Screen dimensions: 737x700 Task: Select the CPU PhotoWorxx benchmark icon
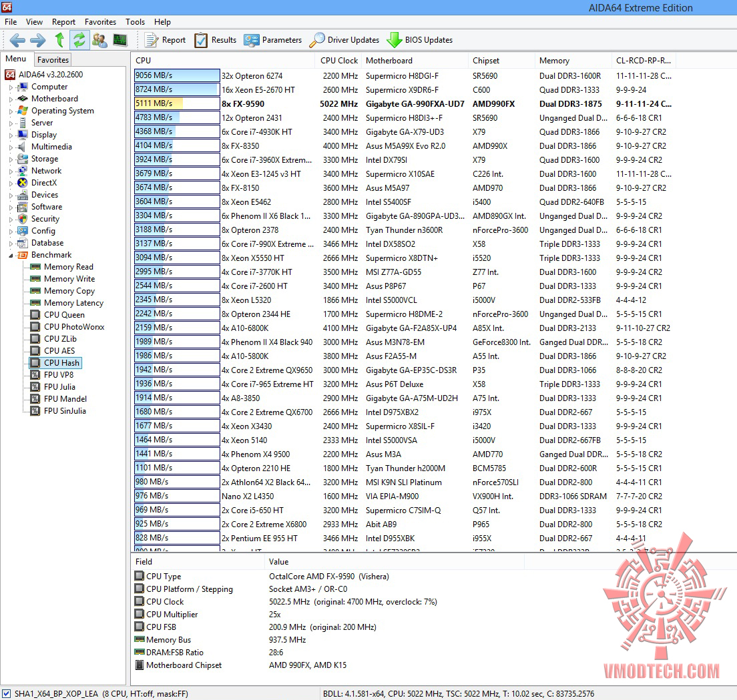(35, 326)
